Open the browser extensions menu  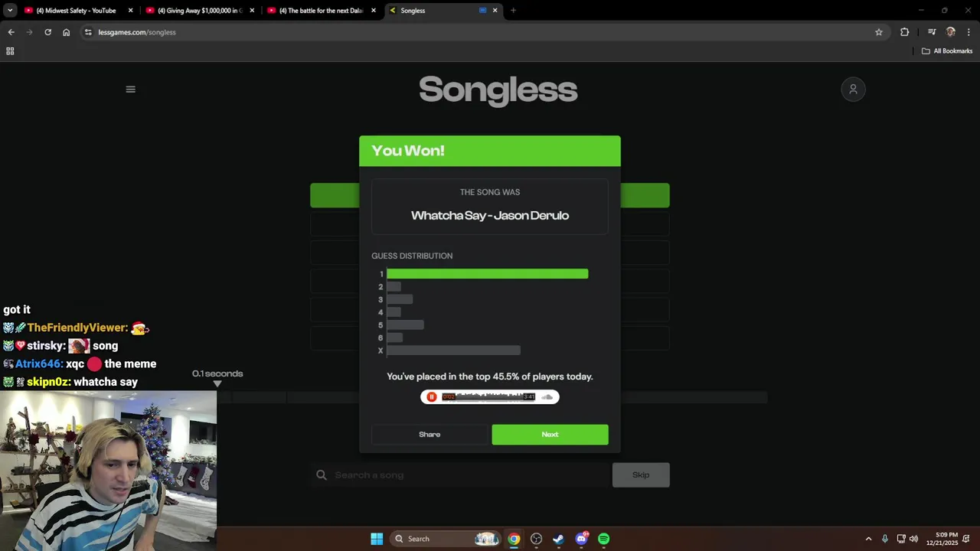coord(904,32)
